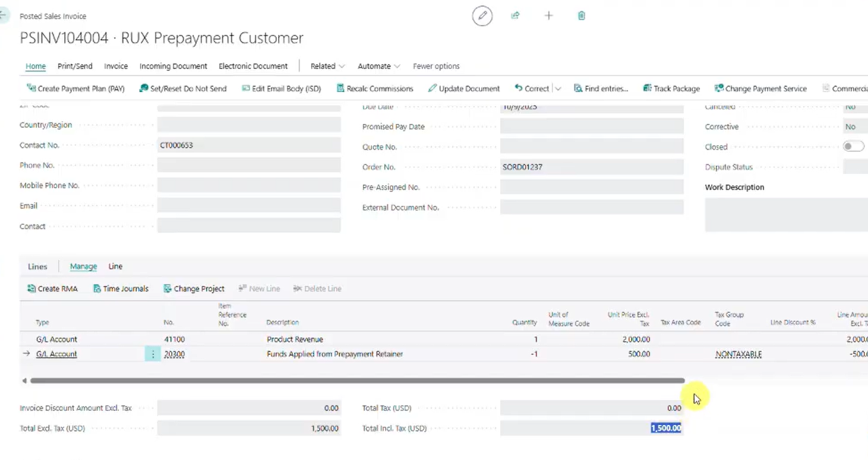
Task: Open the Electronic Document menu
Action: (253, 66)
